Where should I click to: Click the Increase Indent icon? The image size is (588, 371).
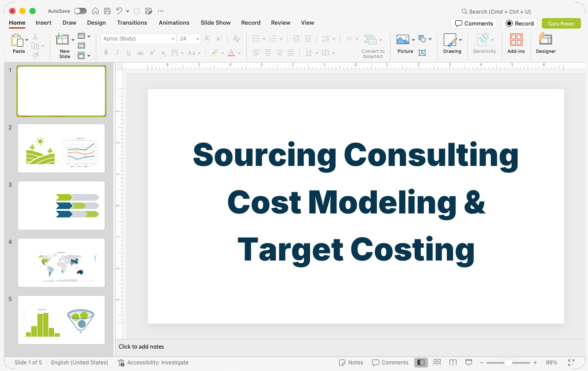308,39
